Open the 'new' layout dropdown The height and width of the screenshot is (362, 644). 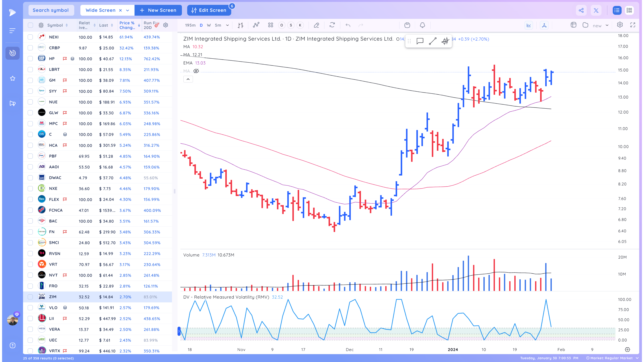pyautogui.click(x=607, y=25)
